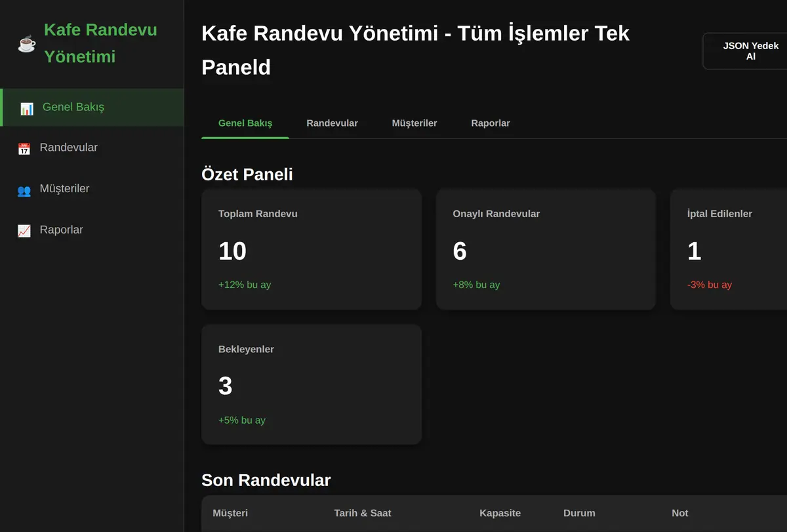
Task: Click the people icon beside Müşteriler
Action: click(x=24, y=190)
